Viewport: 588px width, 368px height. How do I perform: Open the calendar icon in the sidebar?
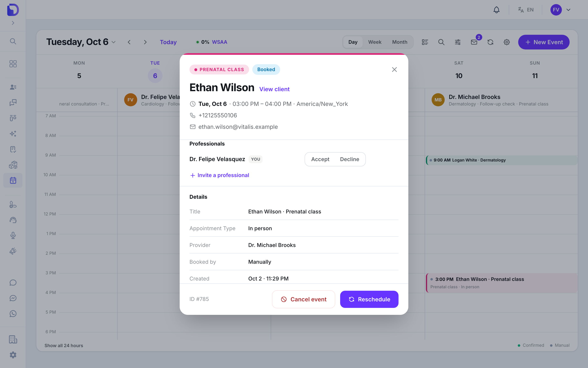13,180
